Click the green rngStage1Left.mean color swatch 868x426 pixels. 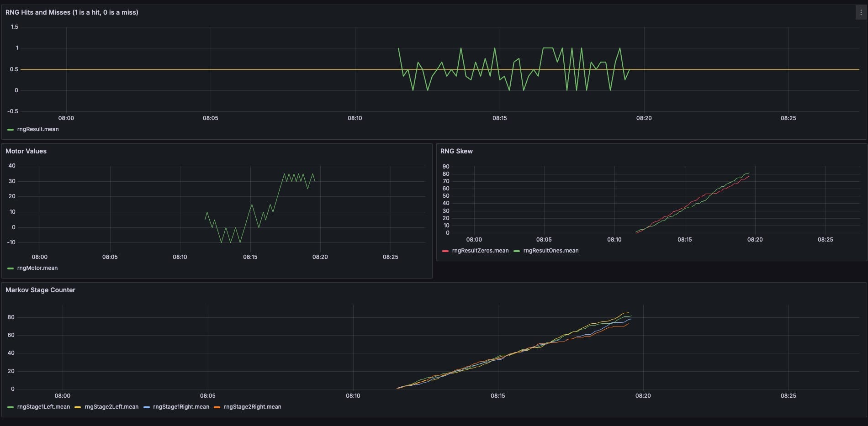11,407
